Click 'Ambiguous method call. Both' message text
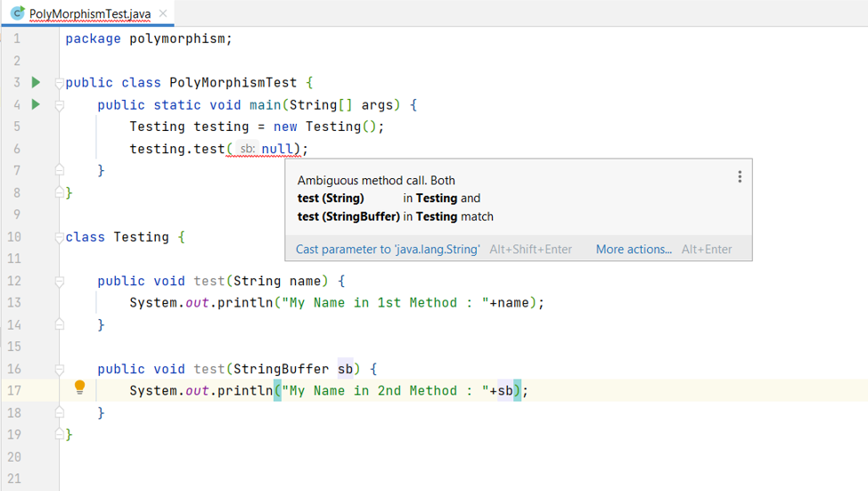 376,181
